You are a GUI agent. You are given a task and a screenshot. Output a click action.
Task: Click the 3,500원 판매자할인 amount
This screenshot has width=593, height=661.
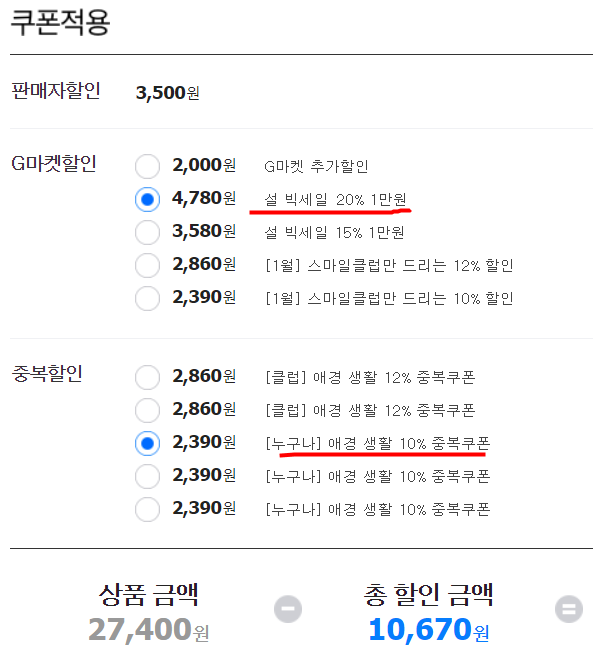167,92
